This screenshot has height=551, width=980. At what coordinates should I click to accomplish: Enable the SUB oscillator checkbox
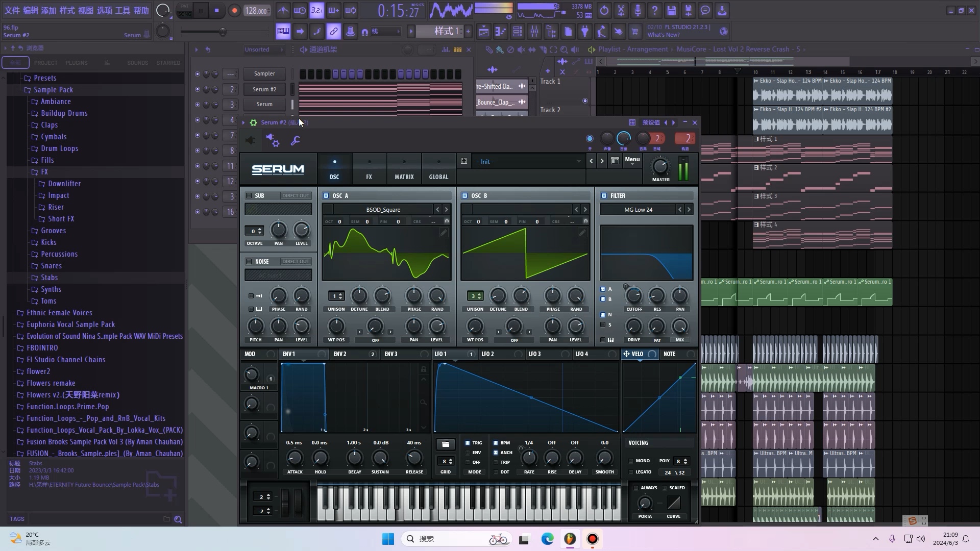coord(249,196)
